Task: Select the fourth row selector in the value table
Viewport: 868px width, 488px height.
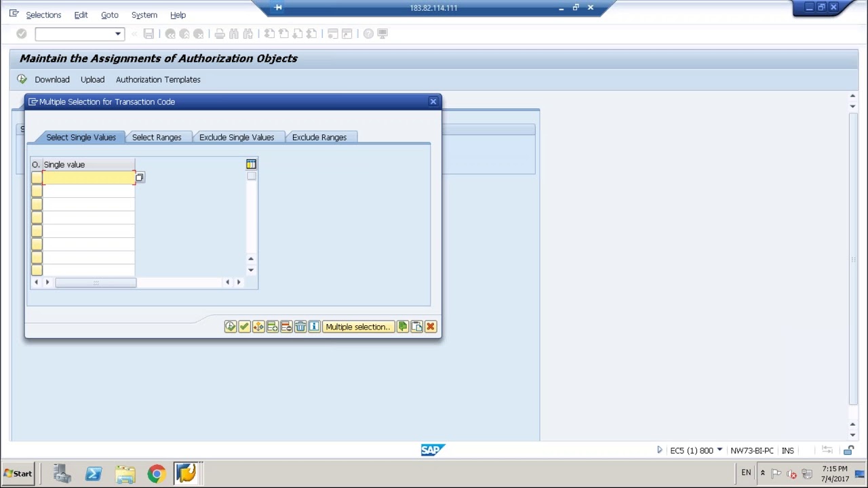Action: click(x=37, y=218)
